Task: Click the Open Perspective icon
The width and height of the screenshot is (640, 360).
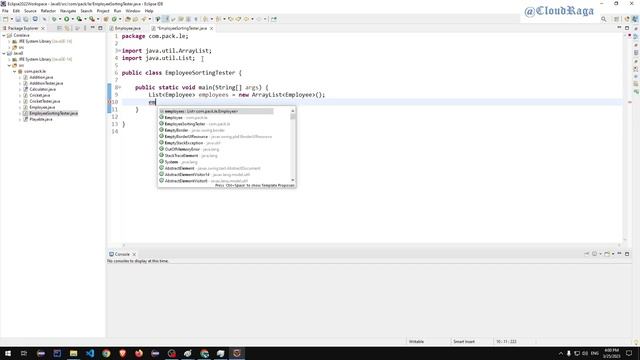Action: [617, 19]
